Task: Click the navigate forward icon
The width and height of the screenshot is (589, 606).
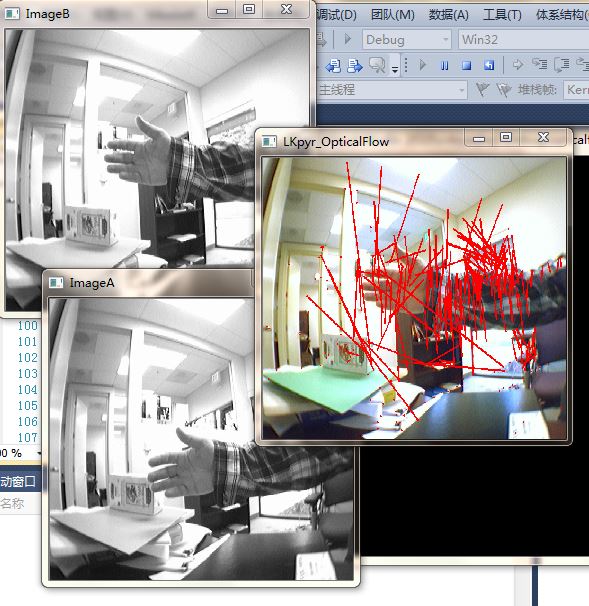Action: [354, 65]
